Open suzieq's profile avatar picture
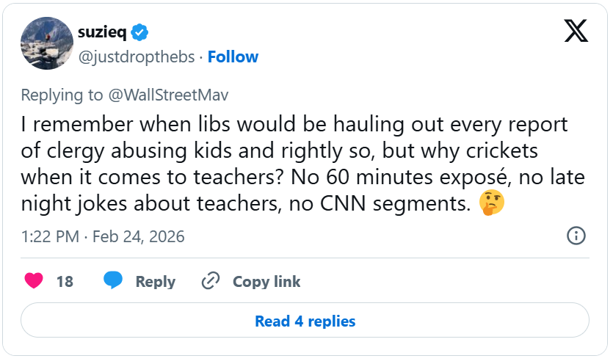Image resolution: width=613 pixels, height=364 pixels. click(46, 44)
